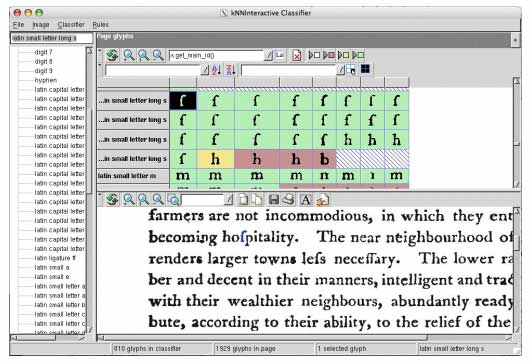Select the red b glyph cell
The image size is (530, 364).
(x=324, y=159)
